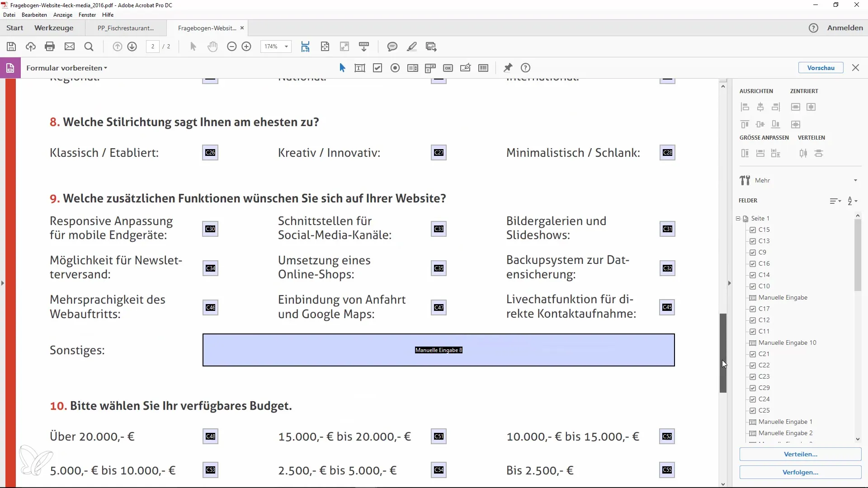Viewport: 868px width, 488px height.
Task: Open the Formular vorbereiten dropdown
Action: [66, 68]
